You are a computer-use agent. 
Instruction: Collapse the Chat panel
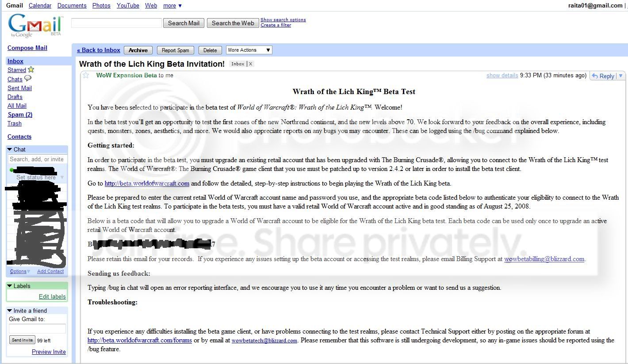click(x=10, y=149)
